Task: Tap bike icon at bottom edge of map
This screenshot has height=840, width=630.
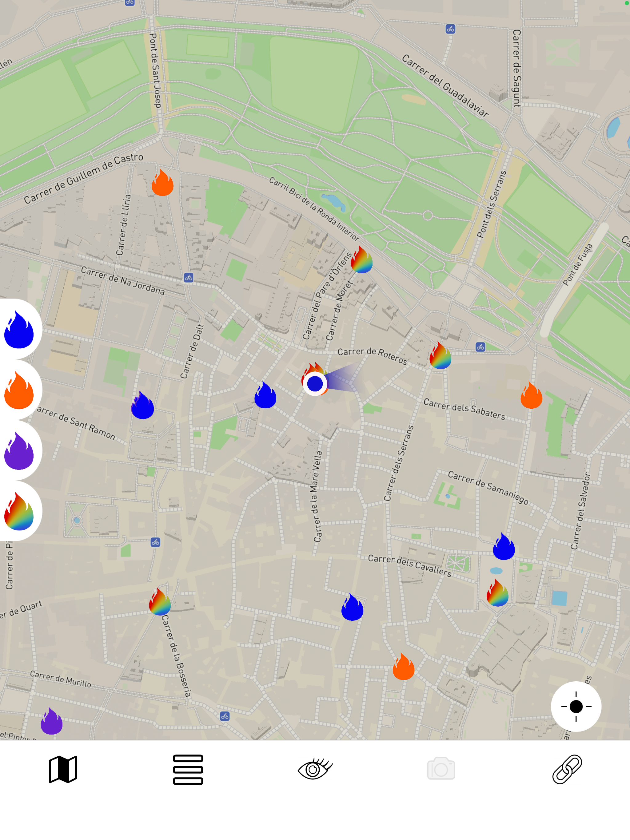Action: tap(225, 716)
